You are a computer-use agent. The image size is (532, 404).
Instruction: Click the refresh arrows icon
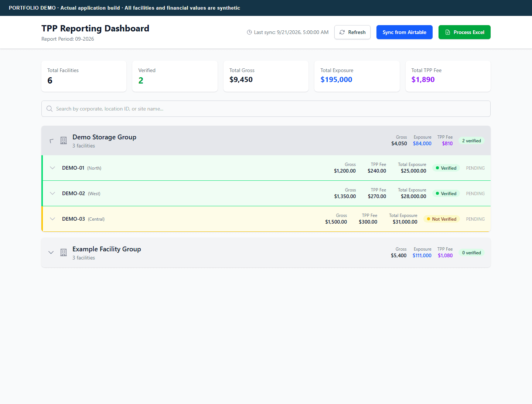pos(342,32)
